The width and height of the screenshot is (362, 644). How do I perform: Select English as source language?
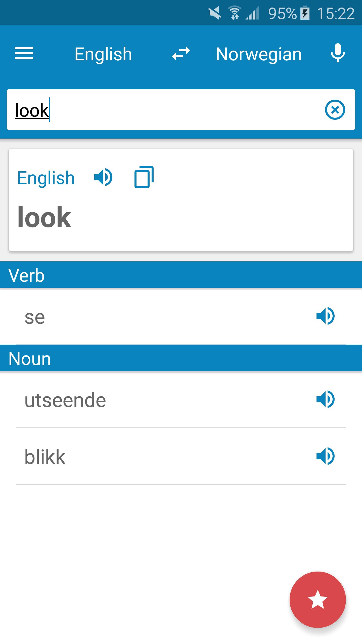pos(103,54)
